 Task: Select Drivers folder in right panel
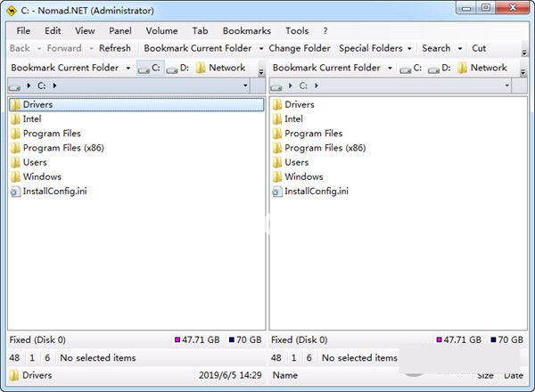(x=293, y=104)
